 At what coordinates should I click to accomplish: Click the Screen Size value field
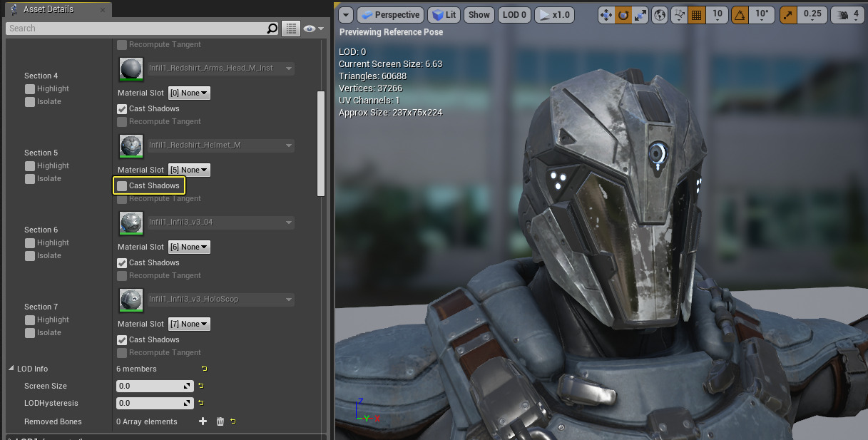(x=150, y=386)
